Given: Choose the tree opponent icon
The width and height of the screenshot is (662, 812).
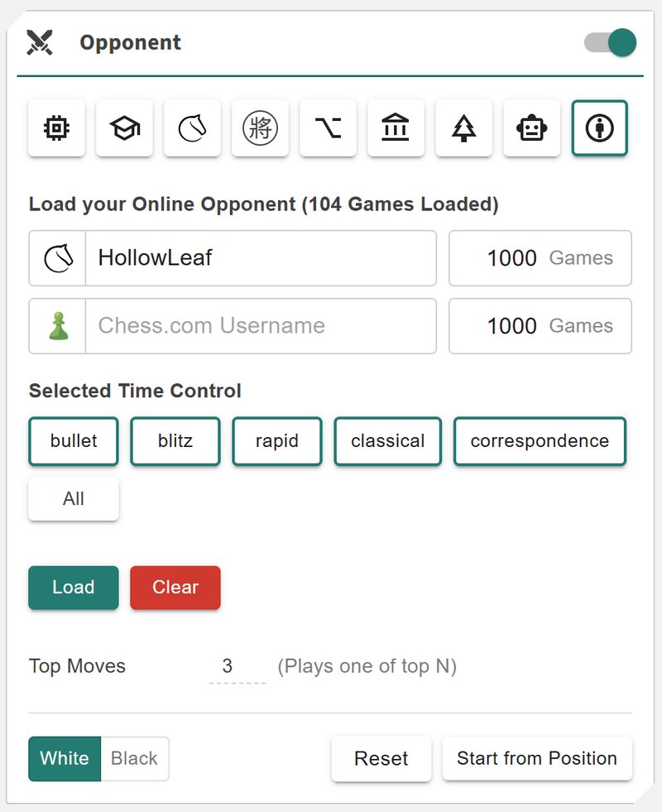Looking at the screenshot, I should [x=463, y=128].
